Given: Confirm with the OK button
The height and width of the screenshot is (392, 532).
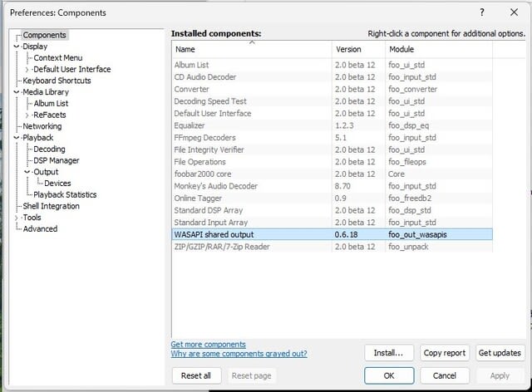Looking at the screenshot, I should [389, 375].
